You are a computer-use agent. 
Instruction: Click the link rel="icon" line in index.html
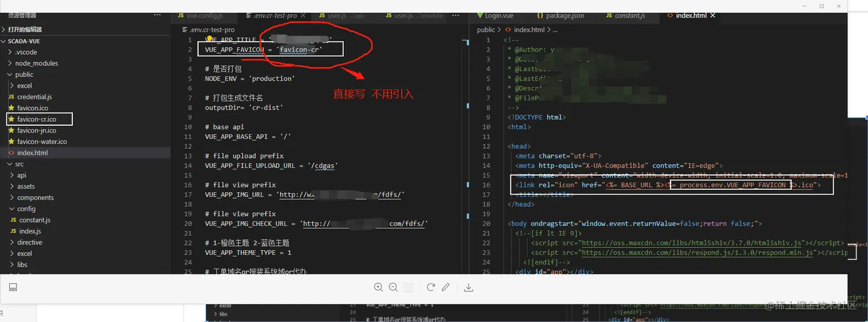coord(668,185)
